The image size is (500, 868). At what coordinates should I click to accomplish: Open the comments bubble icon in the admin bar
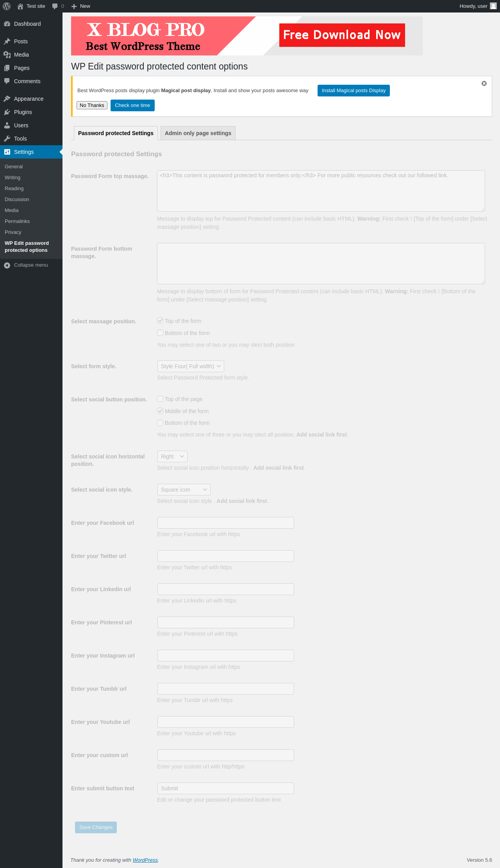pyautogui.click(x=55, y=6)
